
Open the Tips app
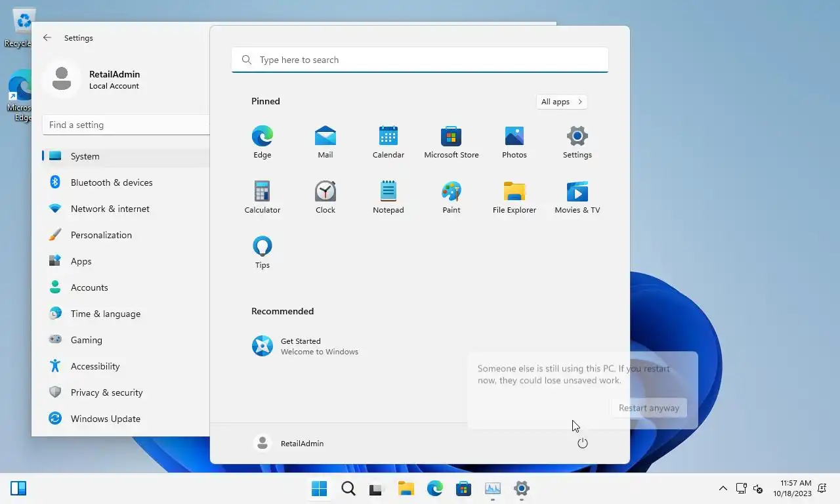tap(262, 253)
